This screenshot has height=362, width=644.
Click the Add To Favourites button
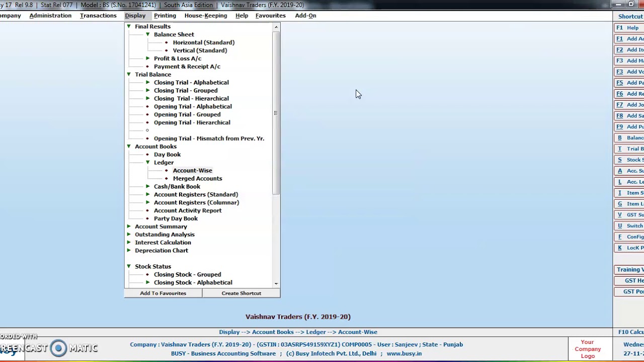pos(163,293)
